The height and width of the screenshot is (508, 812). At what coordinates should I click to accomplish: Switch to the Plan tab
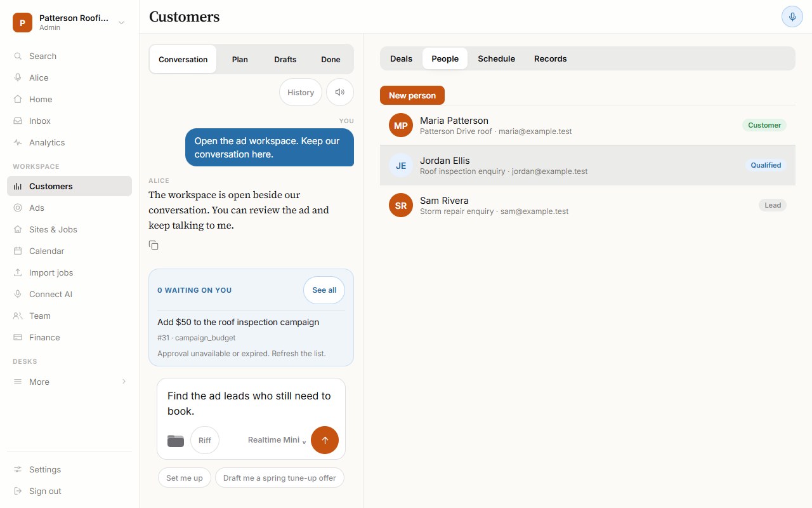pyautogui.click(x=240, y=59)
